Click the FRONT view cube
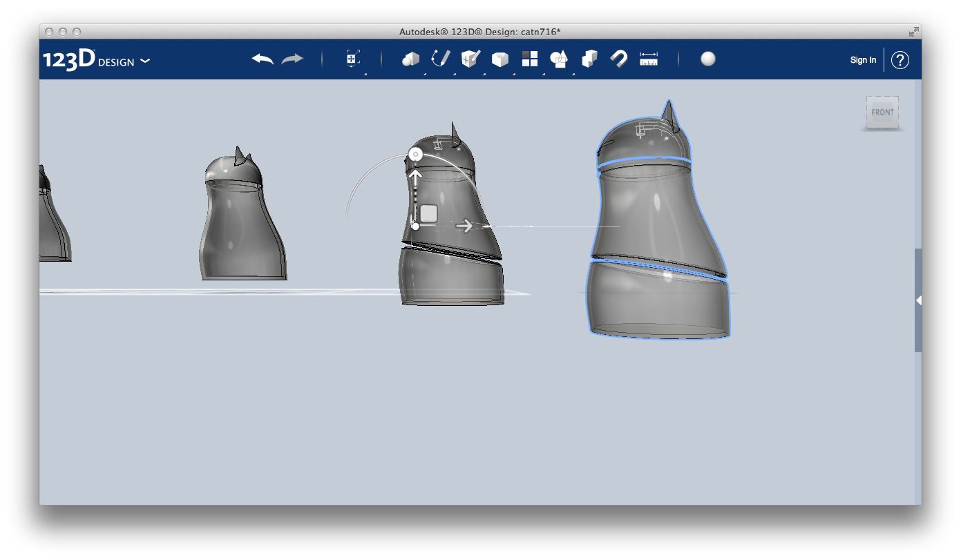Viewport: 961px width, 560px height. click(882, 112)
